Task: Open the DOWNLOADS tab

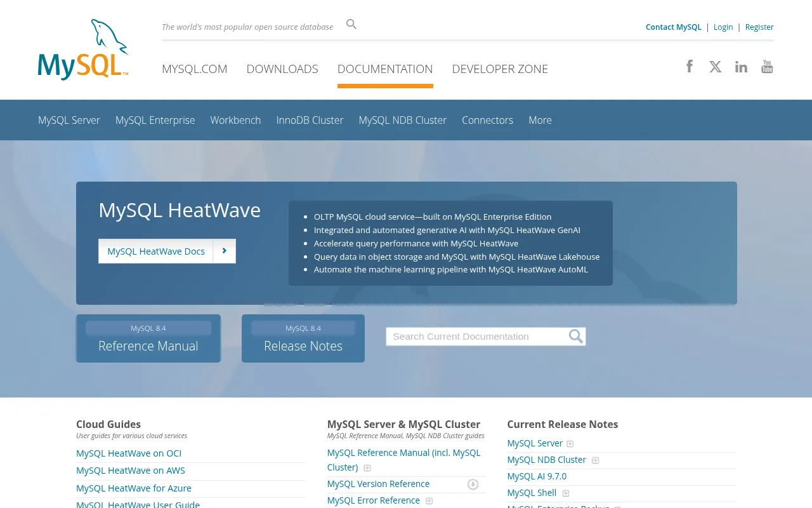Action: [x=282, y=69]
